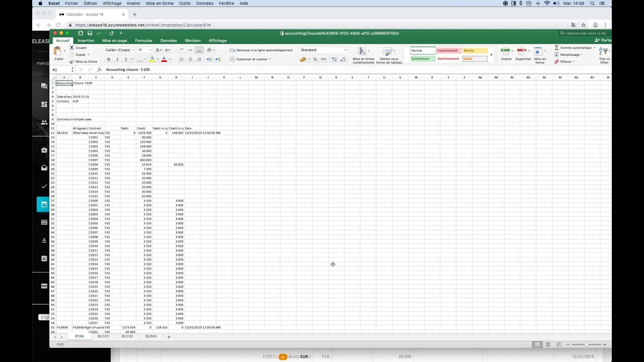Select the Neutre cell style
Viewport: 644px width, 362px height.
click(x=475, y=50)
